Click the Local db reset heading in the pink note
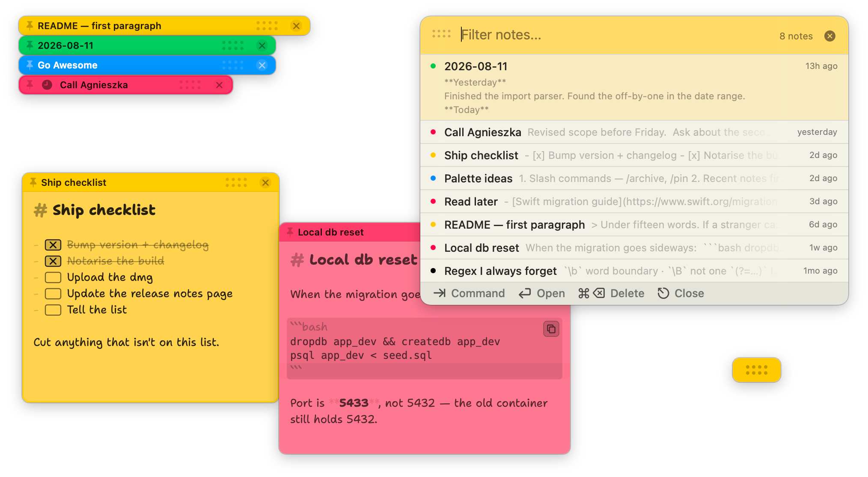The image size is (868, 477). 363,260
